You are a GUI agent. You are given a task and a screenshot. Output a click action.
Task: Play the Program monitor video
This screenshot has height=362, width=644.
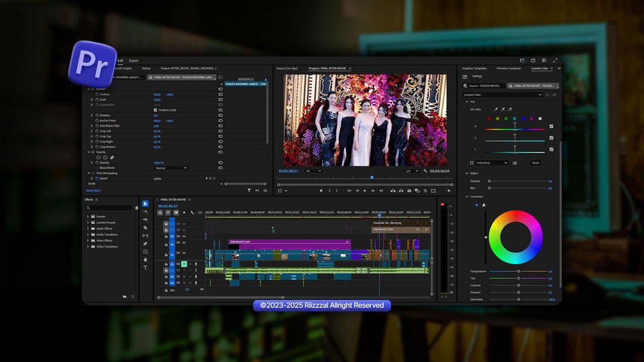click(x=365, y=190)
